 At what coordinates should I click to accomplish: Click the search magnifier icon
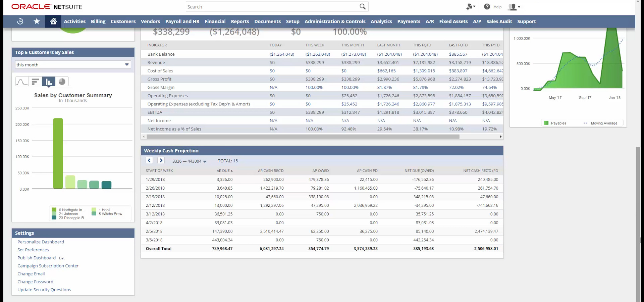(362, 7)
